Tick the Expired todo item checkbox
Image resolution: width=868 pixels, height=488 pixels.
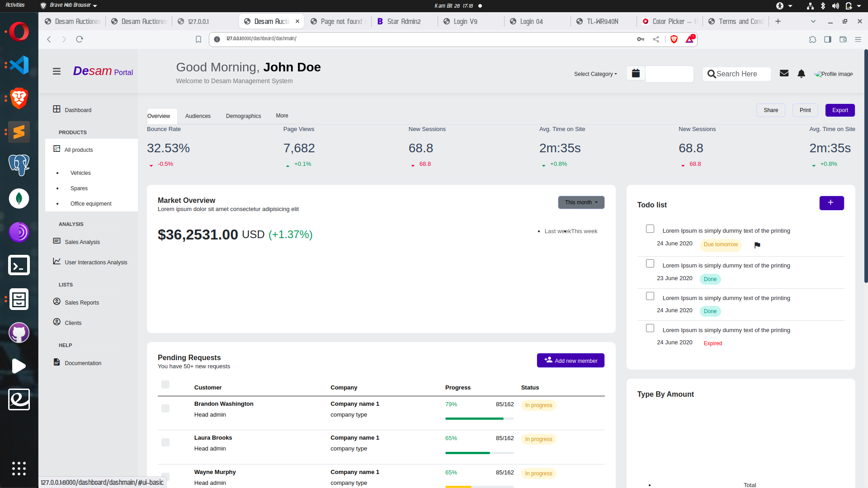650,328
